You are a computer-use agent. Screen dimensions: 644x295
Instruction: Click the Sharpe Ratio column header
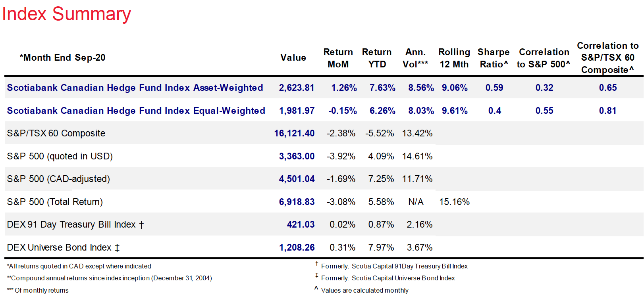(494, 58)
